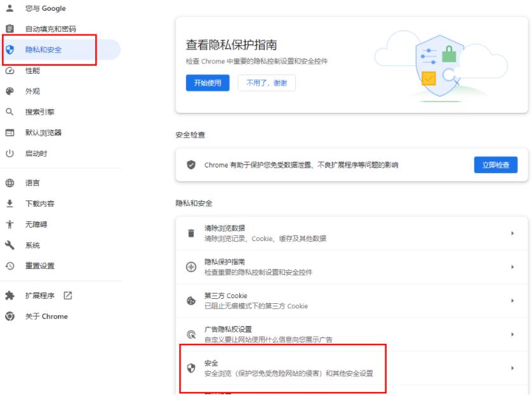Viewport: 532px width, 399px height.
Task: Click the Chrome logo icon for 关于 Chrome
Action: pyautogui.click(x=10, y=317)
